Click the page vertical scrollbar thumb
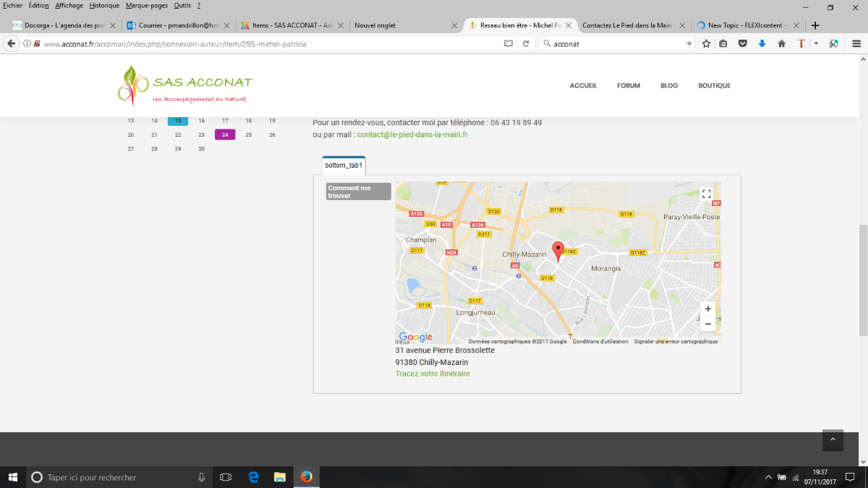The image size is (868, 488). (x=863, y=281)
